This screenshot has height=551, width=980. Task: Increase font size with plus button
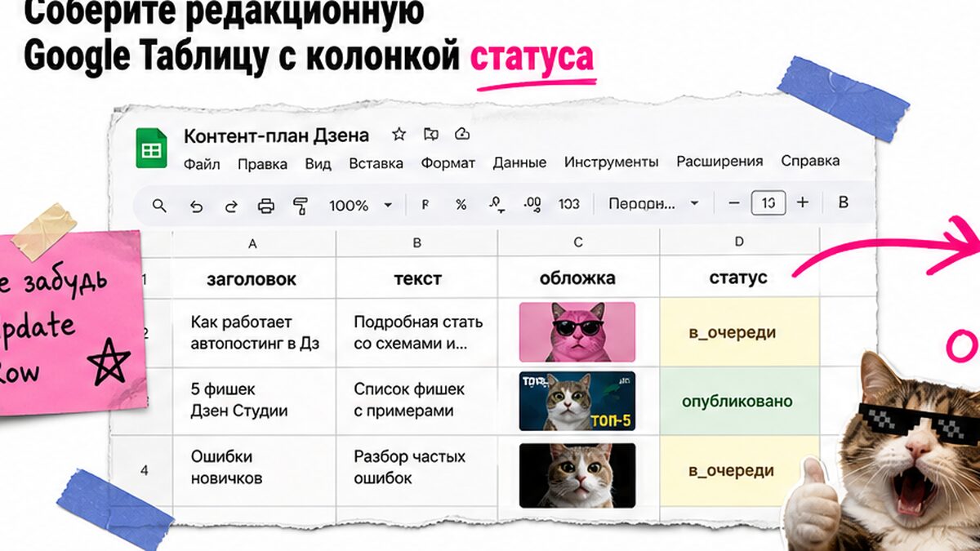(803, 202)
